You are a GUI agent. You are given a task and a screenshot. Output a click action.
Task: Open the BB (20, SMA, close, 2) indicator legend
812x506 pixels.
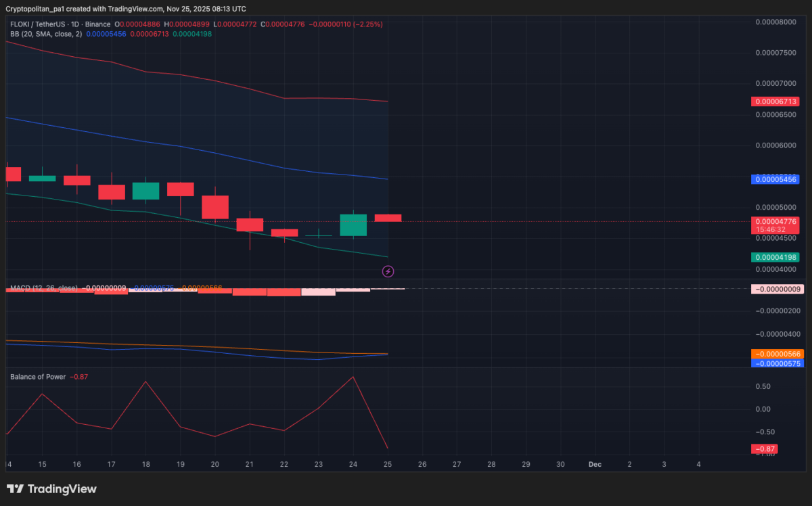tap(45, 34)
